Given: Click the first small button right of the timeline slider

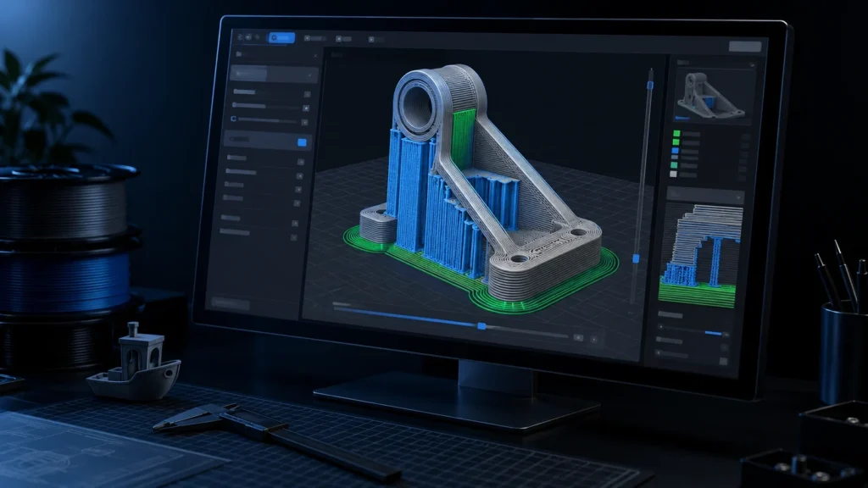Looking at the screenshot, I should (x=578, y=337).
